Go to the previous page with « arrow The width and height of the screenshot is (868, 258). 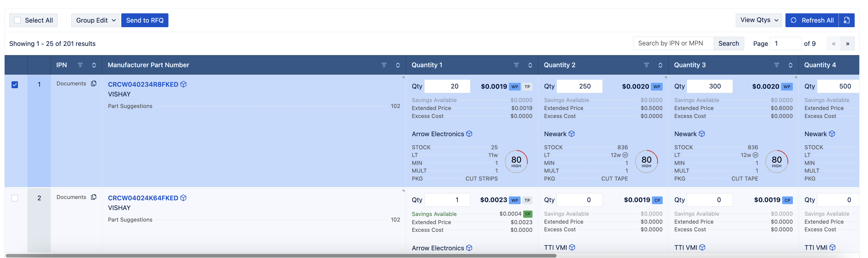[x=834, y=44]
